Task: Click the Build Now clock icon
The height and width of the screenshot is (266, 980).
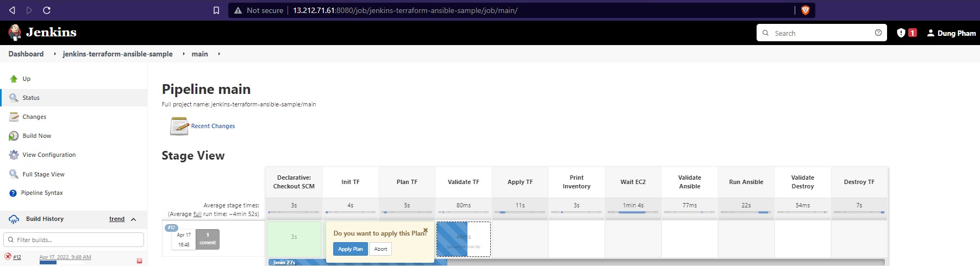Action: [x=14, y=136]
